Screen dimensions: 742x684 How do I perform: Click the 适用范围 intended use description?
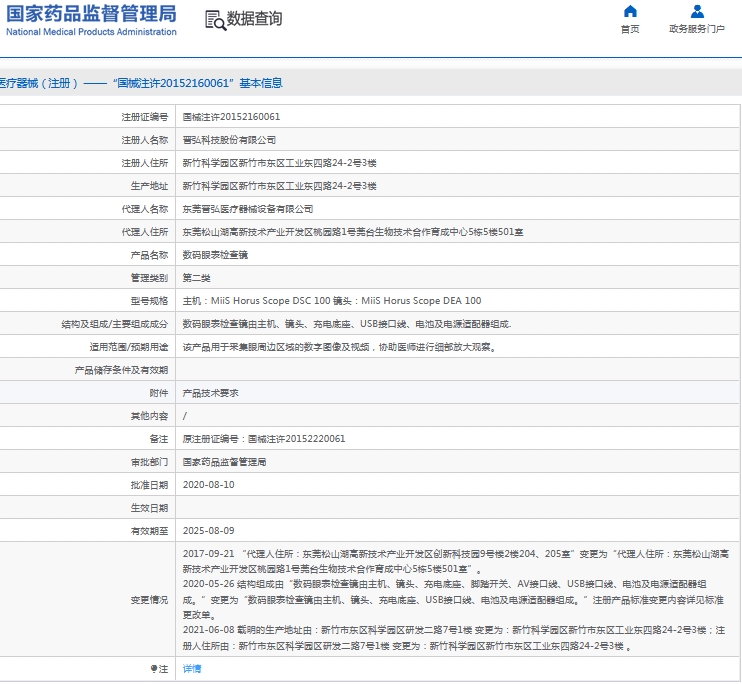coord(339,347)
